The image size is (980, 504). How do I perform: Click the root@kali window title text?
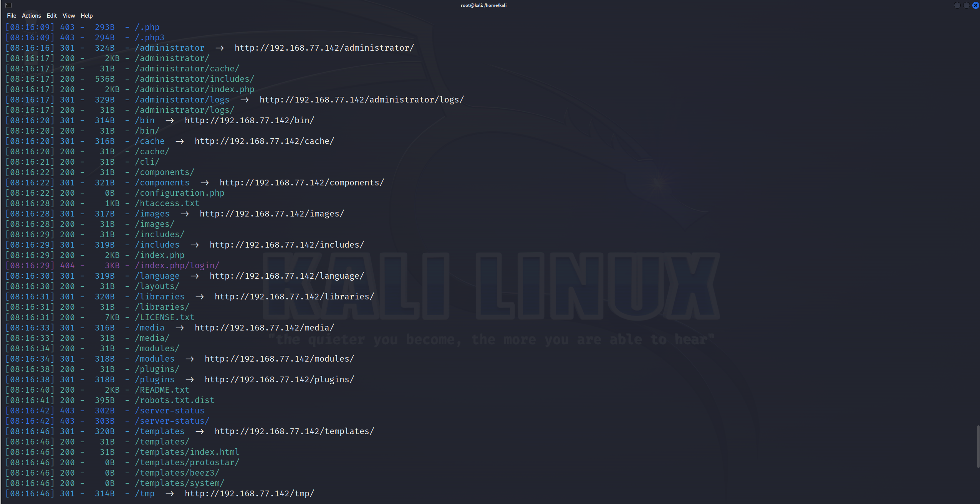click(483, 5)
